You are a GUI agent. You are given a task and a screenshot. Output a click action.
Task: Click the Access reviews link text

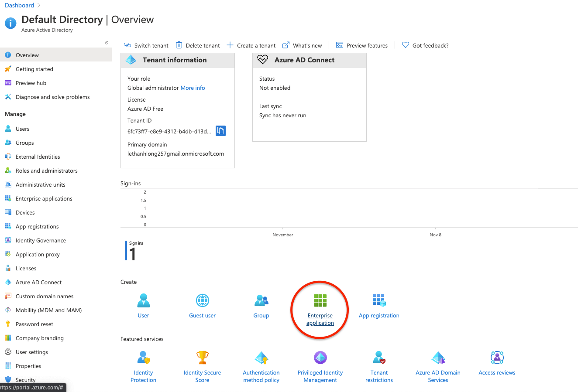497,373
